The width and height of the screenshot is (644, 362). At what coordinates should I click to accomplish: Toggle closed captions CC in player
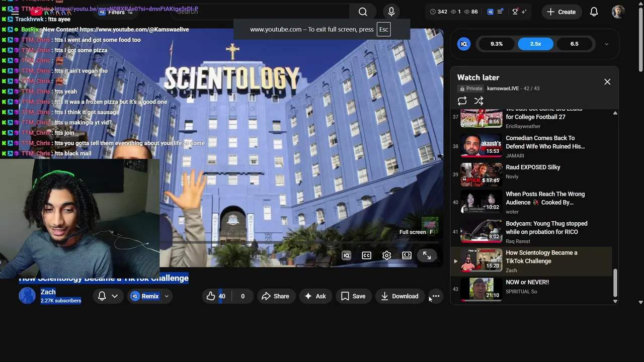pyautogui.click(x=366, y=255)
